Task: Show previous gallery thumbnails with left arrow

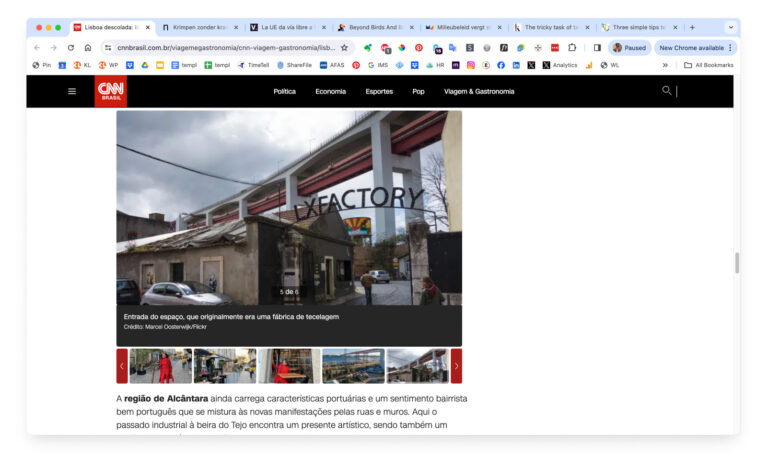Action: [x=122, y=366]
